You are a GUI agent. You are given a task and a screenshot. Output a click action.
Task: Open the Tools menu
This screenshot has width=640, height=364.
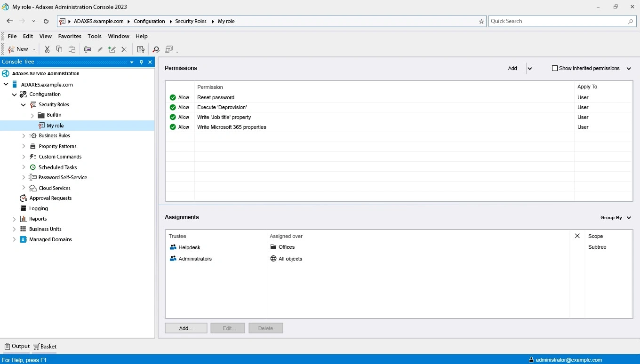[94, 36]
